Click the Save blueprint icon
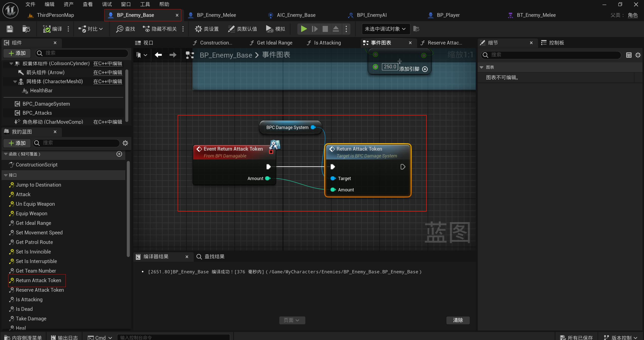644x340 pixels. coord(10,29)
